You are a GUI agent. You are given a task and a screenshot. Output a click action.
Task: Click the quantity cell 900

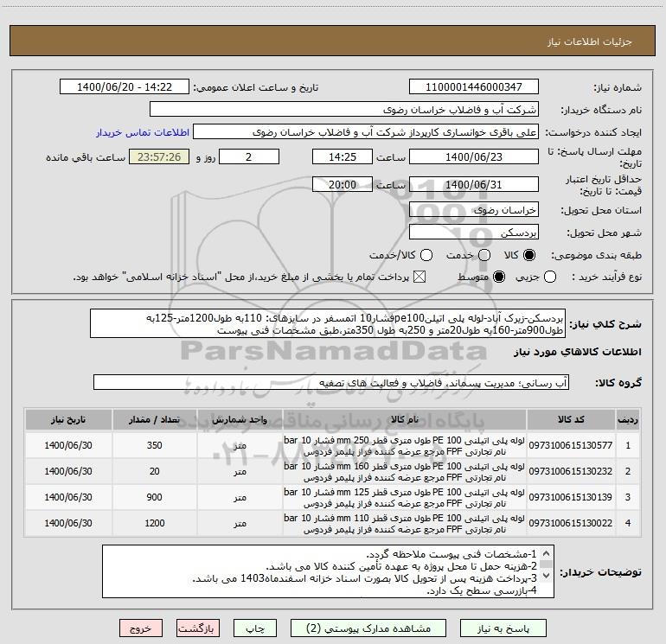pos(155,497)
